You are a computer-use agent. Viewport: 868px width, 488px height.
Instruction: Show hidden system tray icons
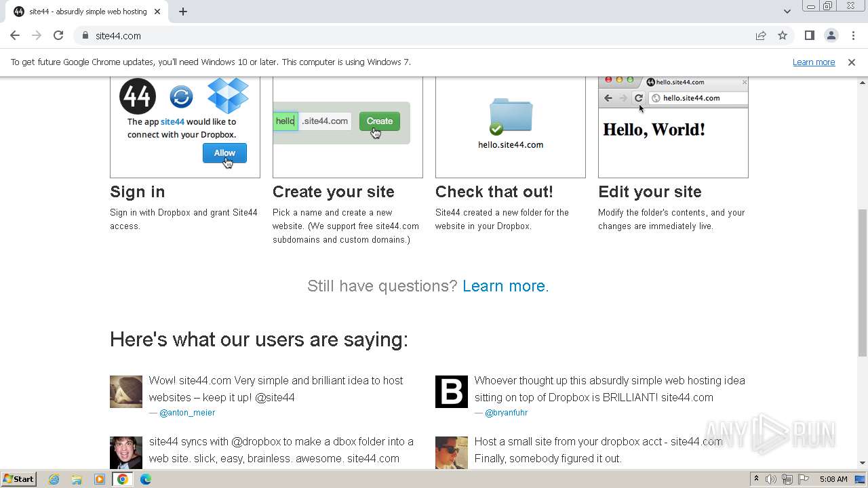pyautogui.click(x=756, y=479)
